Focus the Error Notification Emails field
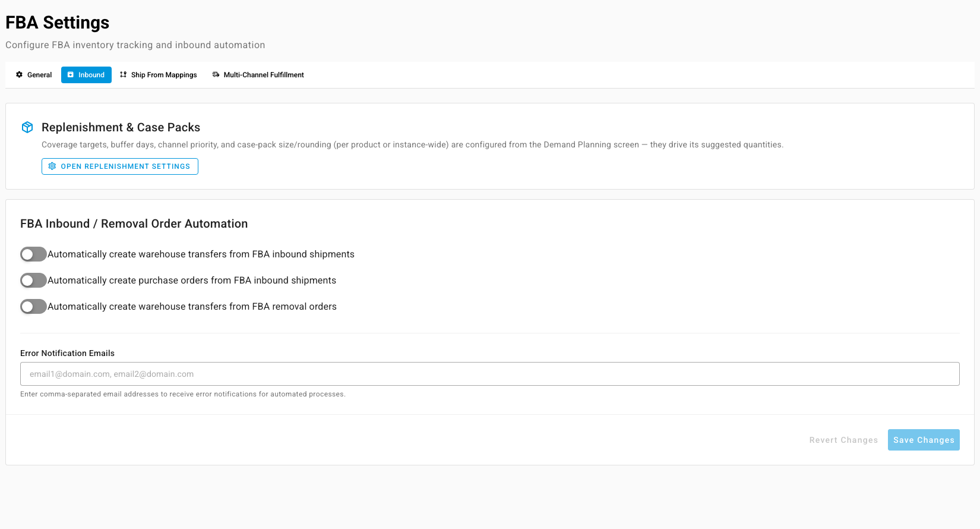This screenshot has height=529, width=980. pyautogui.click(x=490, y=374)
